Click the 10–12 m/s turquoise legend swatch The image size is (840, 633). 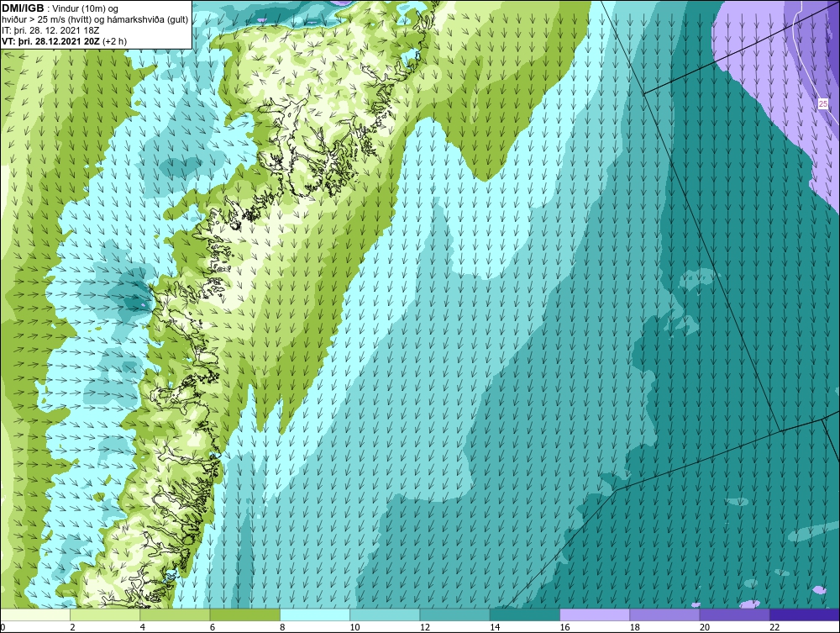pyautogui.click(x=385, y=615)
